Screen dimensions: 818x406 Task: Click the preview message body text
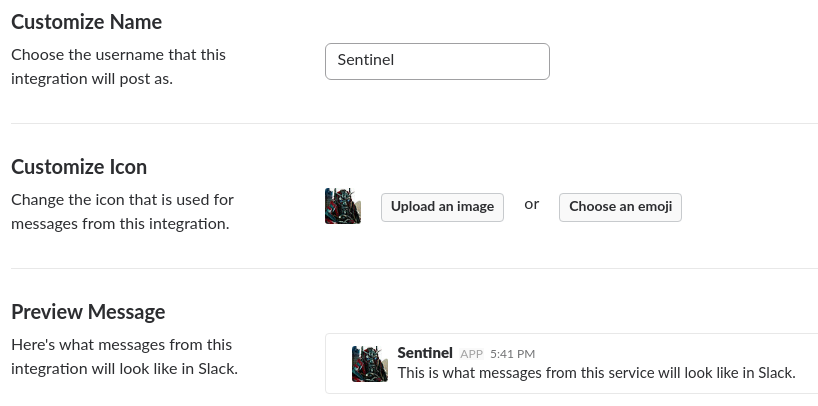(596, 373)
